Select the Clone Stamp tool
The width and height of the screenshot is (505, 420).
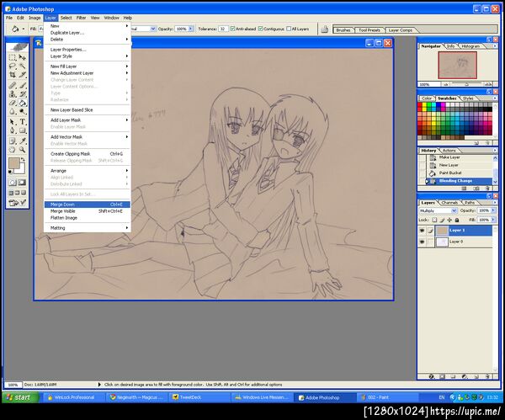click(x=13, y=94)
